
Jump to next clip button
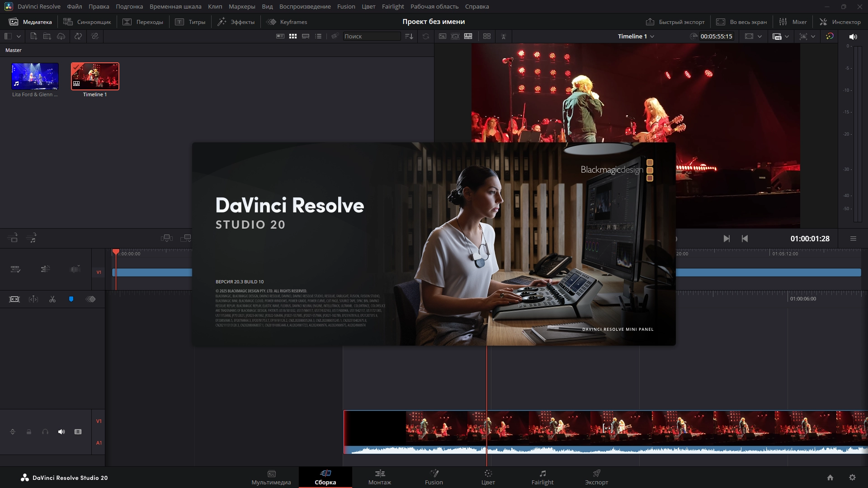726,239
